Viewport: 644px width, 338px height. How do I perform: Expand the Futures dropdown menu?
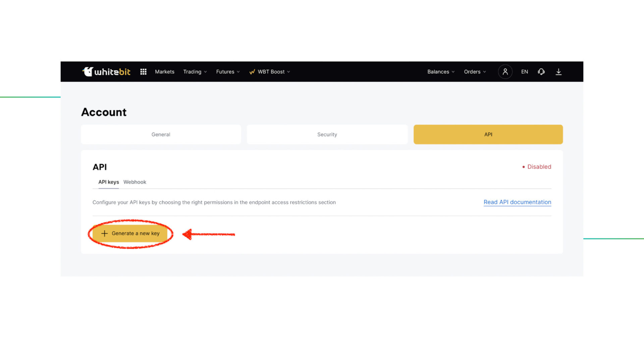click(228, 72)
